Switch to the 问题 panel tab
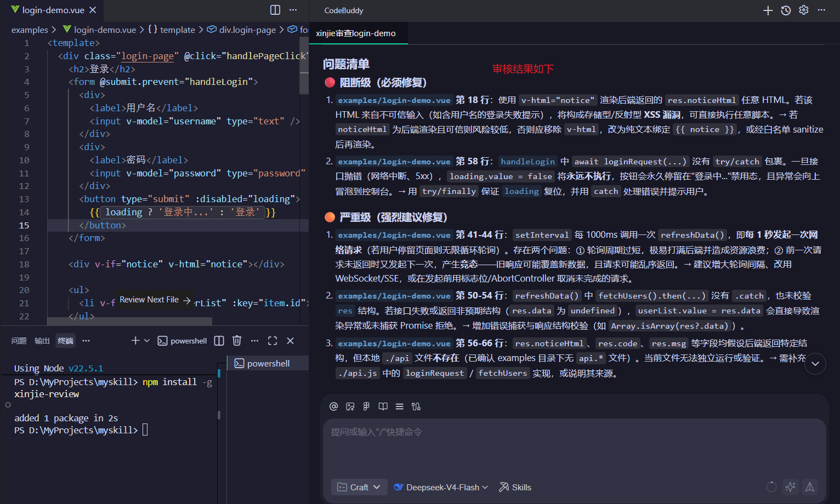840x504 pixels. click(x=19, y=341)
